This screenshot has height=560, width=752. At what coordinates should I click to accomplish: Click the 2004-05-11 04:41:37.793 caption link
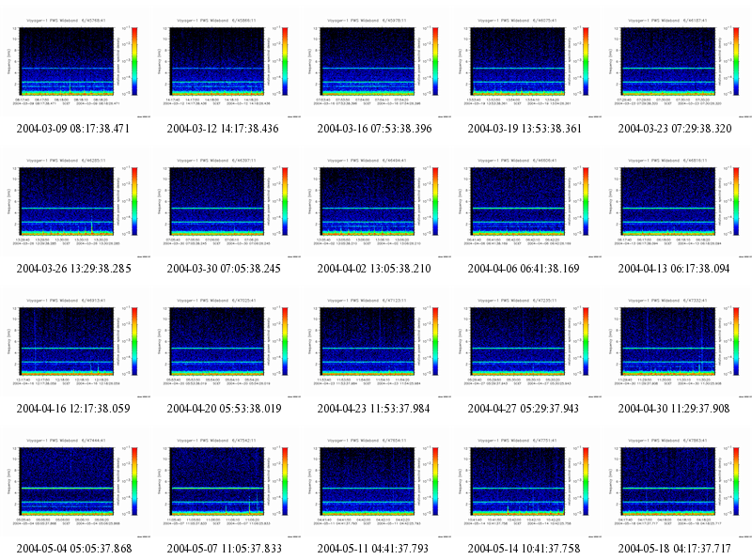[x=373, y=548]
